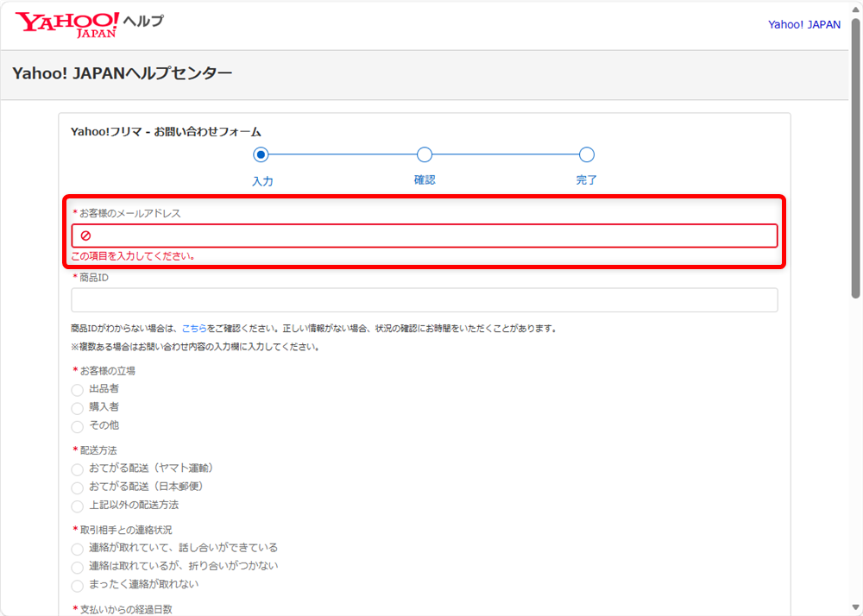This screenshot has width=863, height=616.
Task: Select the 購入者 radio button
Action: [77, 408]
